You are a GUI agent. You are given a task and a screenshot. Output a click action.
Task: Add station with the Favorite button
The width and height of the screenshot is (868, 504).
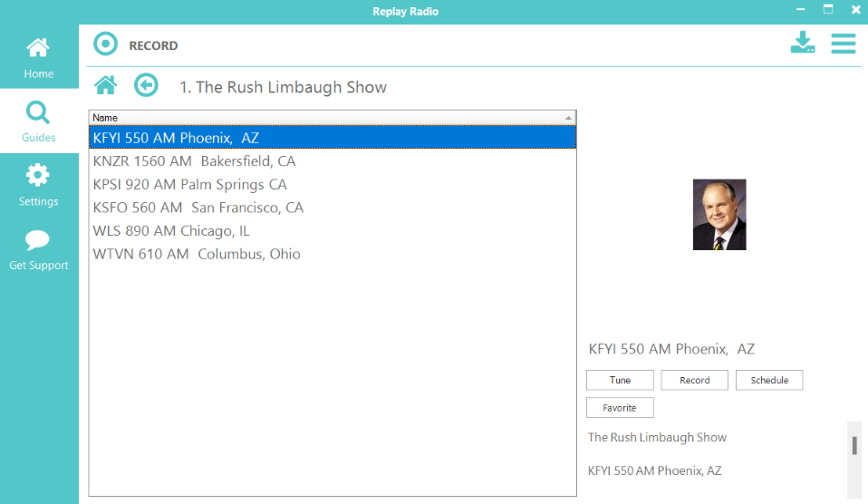620,408
